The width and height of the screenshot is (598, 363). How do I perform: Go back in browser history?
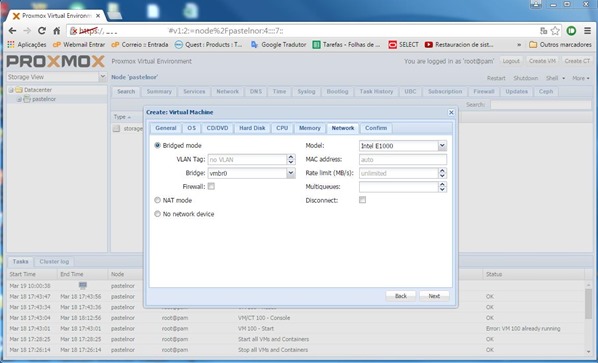click(x=12, y=31)
